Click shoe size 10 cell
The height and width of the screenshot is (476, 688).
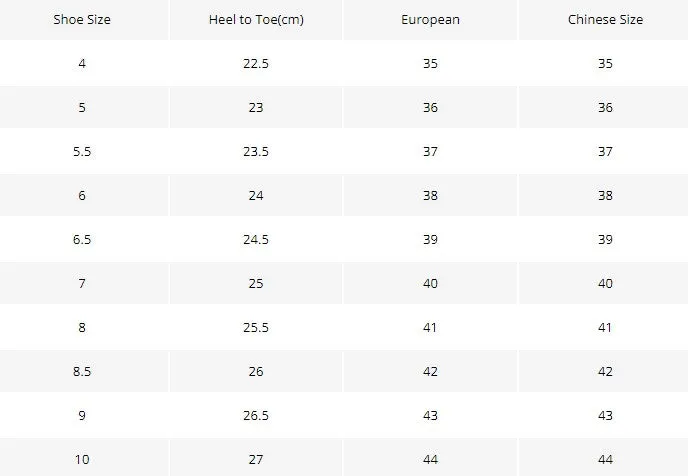[82, 457]
